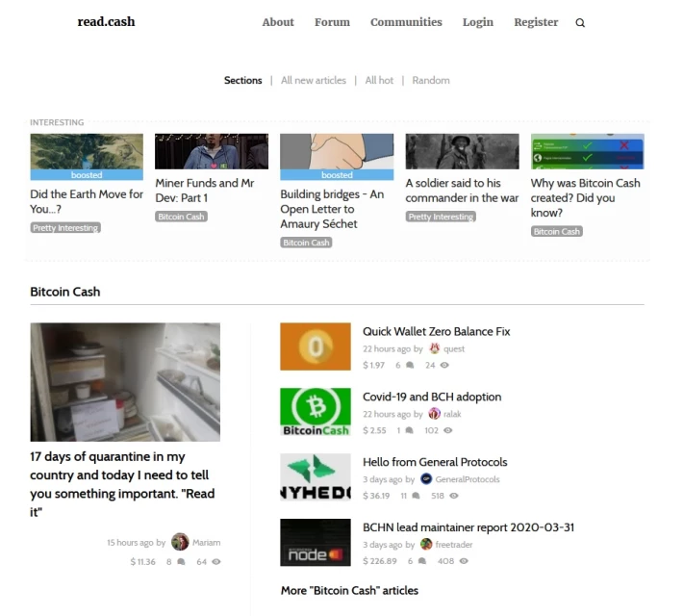Viewport: 683px width, 616px height.
Task: Open the Forum page
Action: [x=332, y=22]
